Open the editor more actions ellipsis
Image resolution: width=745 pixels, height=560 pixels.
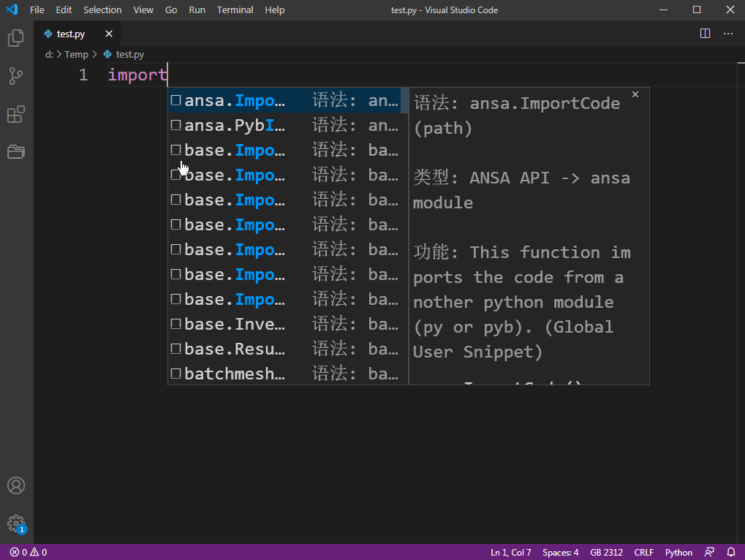(728, 33)
